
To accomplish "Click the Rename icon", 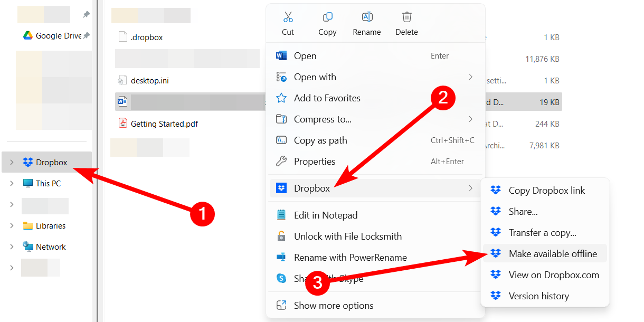I will (367, 17).
